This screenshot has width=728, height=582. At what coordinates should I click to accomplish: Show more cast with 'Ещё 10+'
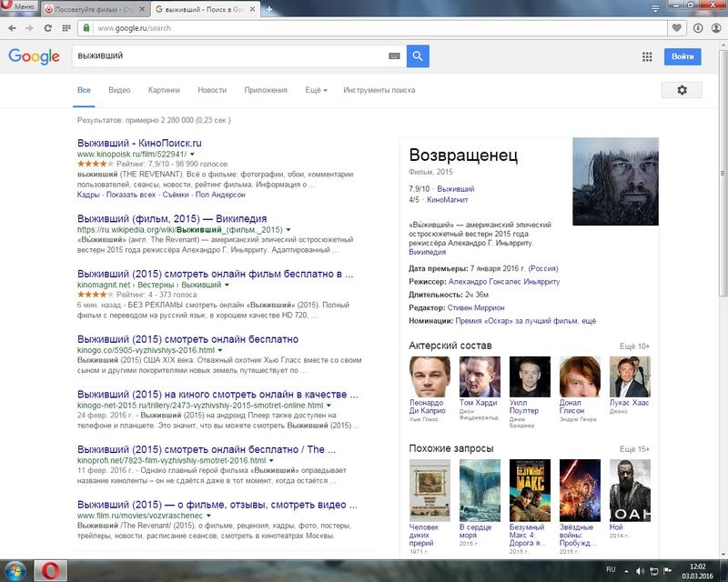pos(634,346)
